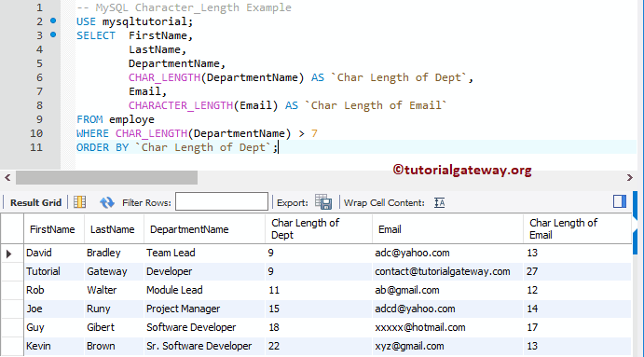
Task: Select cell 'Kevin' in FirstName column
Action: (54, 346)
